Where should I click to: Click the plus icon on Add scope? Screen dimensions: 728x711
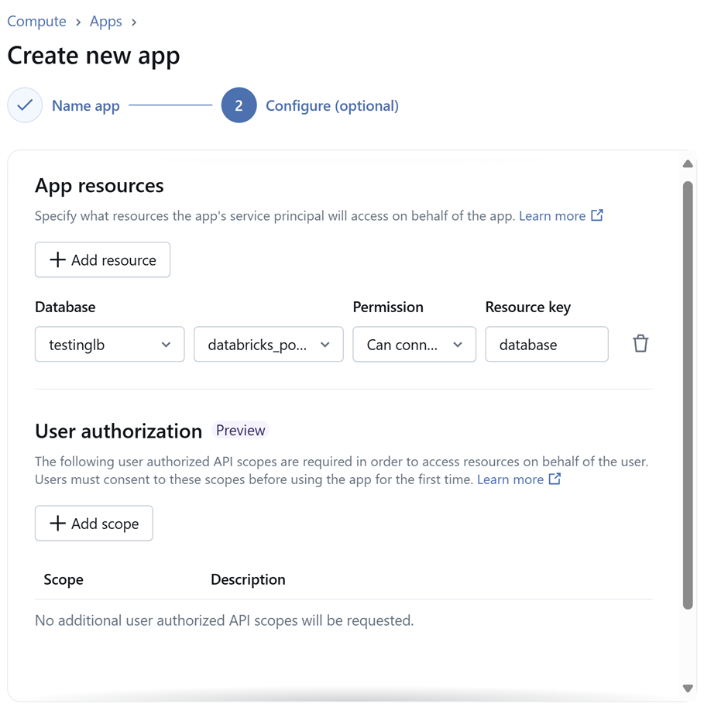[x=57, y=524]
